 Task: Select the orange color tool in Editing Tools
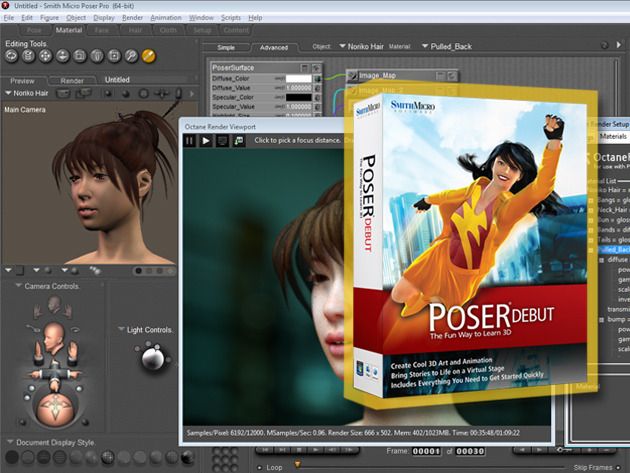coord(149,56)
